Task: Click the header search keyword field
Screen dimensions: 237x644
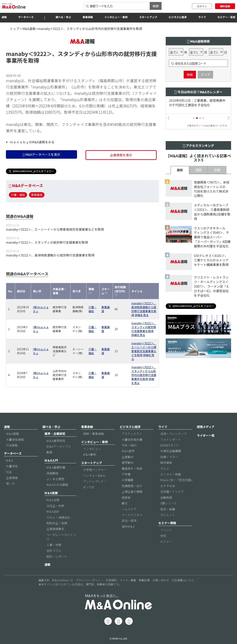Action: coord(117,6)
